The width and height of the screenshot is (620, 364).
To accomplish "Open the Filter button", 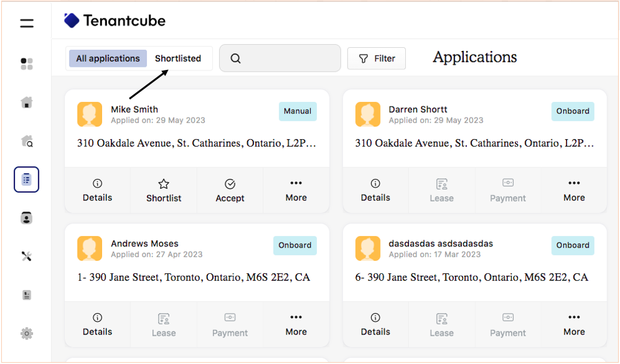I will click(x=376, y=59).
